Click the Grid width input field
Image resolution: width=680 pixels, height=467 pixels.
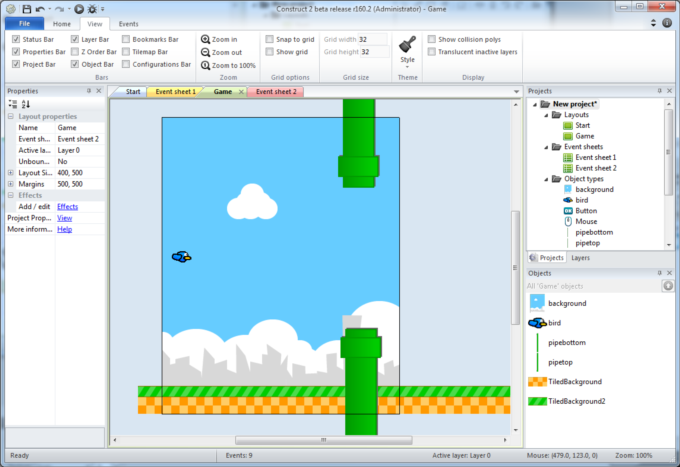[x=373, y=39]
